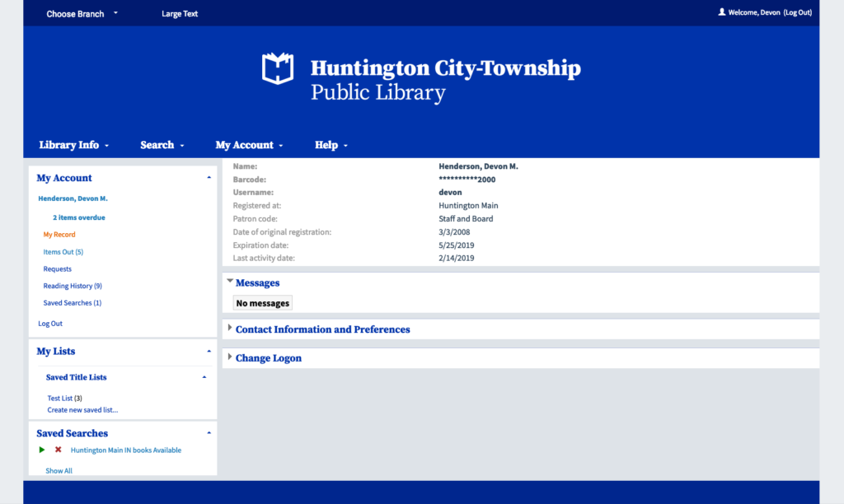This screenshot has width=844, height=504.
Task: View Items Out (5)
Action: tap(63, 252)
